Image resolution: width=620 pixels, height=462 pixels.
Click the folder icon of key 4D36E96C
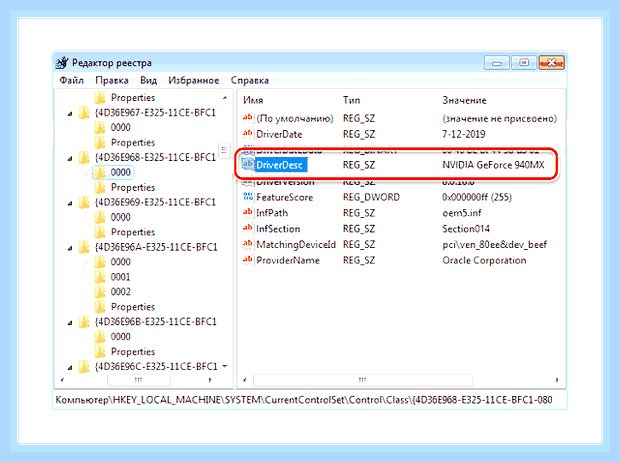pyautogui.click(x=84, y=367)
